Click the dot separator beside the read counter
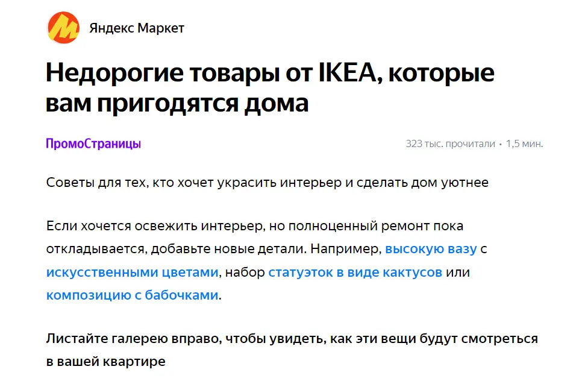This screenshot has width=588, height=384. 500,145
